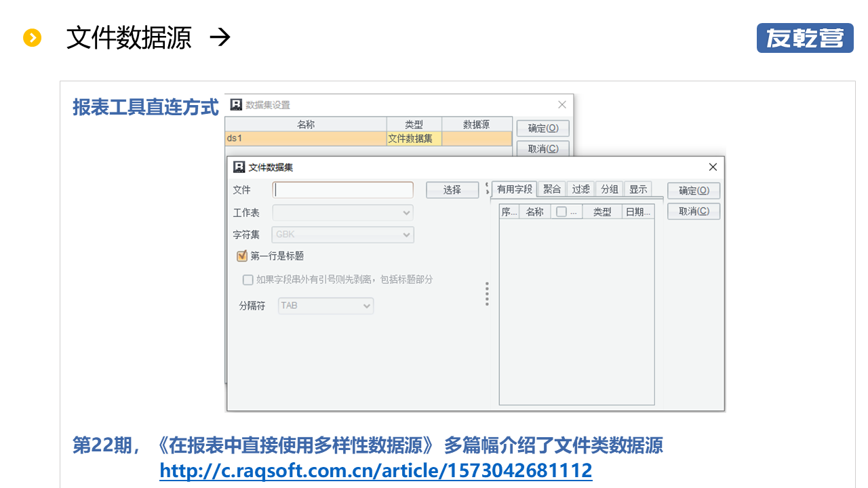Click 取消(C) in 数据集设置 window
The width and height of the screenshot is (868, 488).
coord(543,148)
